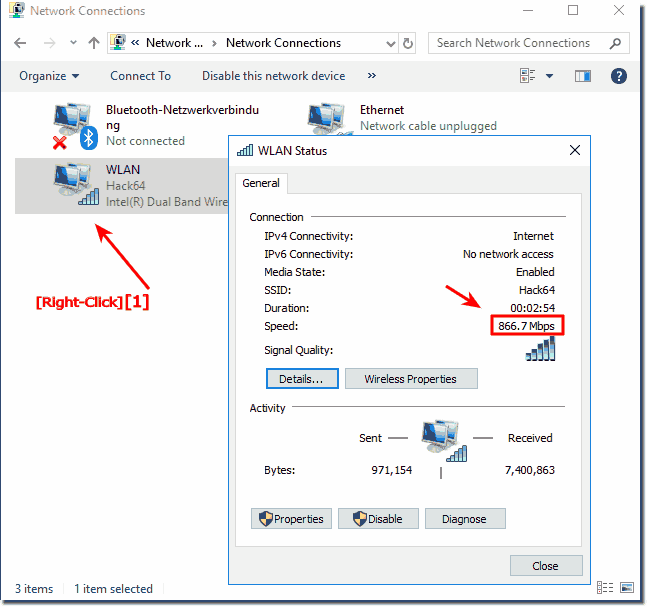Toggle the preview pane icon
647x607 pixels.
coord(583,76)
